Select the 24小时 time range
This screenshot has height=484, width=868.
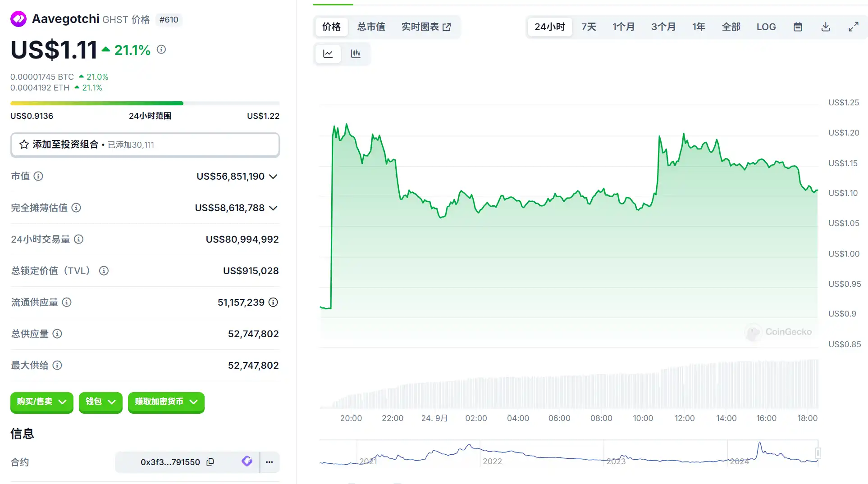(550, 27)
